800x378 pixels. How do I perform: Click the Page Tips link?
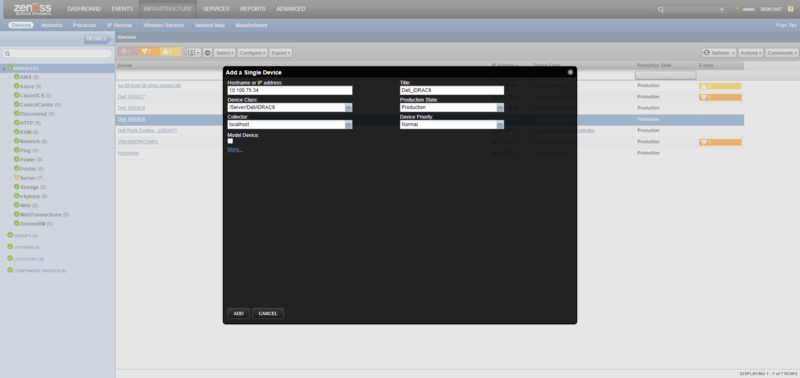(786, 25)
